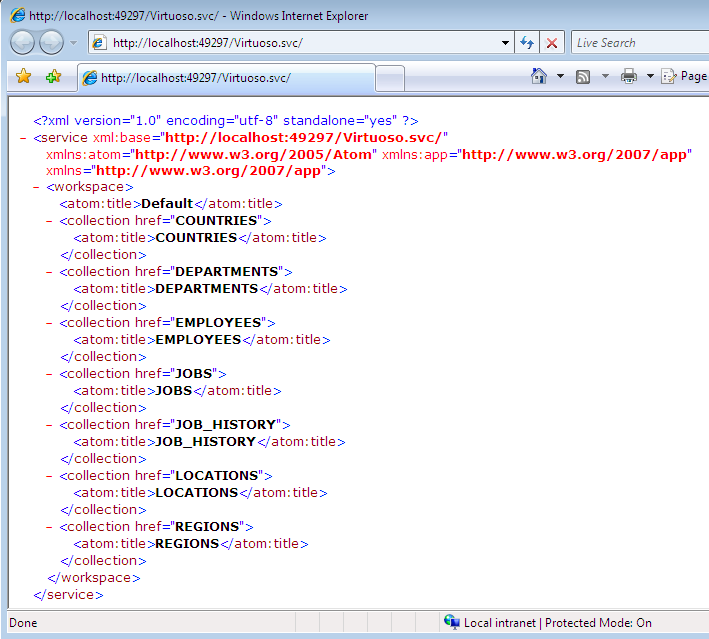Screen dimensions: 709x639
Task: Collapse the workspace XML node
Action: (36, 187)
